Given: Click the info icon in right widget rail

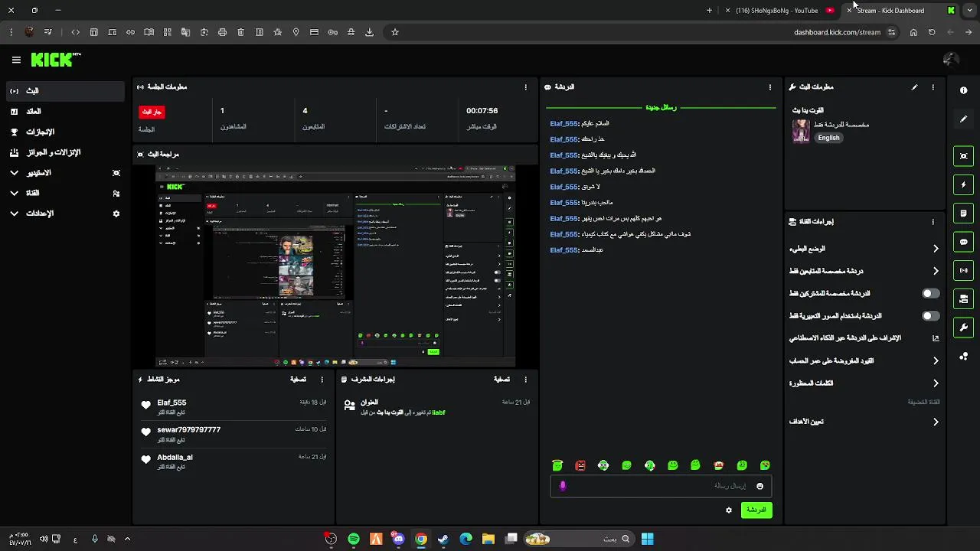Looking at the screenshot, I should click(963, 90).
